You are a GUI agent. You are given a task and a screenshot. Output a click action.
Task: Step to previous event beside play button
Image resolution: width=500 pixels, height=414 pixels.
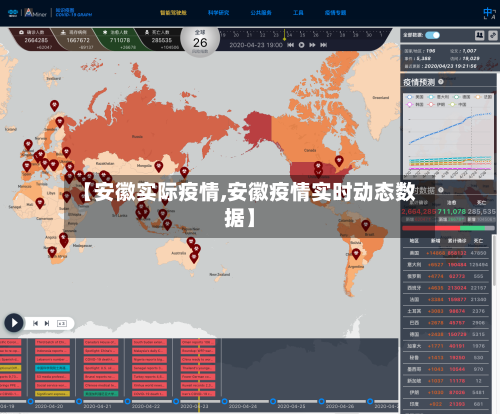(x=35, y=323)
